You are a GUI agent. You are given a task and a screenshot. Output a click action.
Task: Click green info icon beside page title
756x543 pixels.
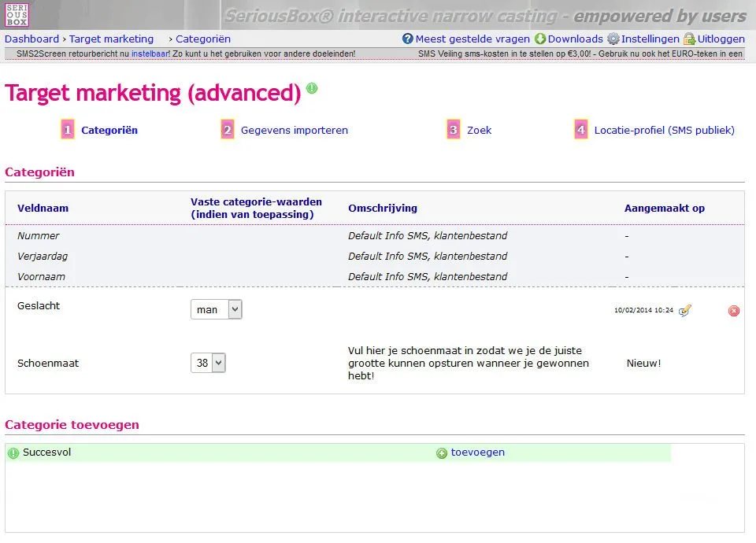point(312,88)
